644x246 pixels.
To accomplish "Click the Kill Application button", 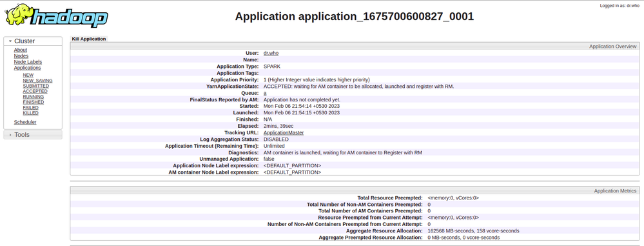I will click(x=89, y=39).
